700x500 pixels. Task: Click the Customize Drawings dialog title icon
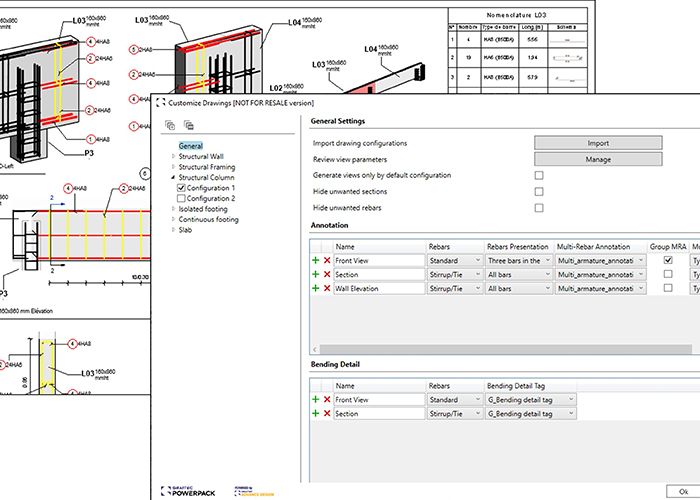[160, 103]
